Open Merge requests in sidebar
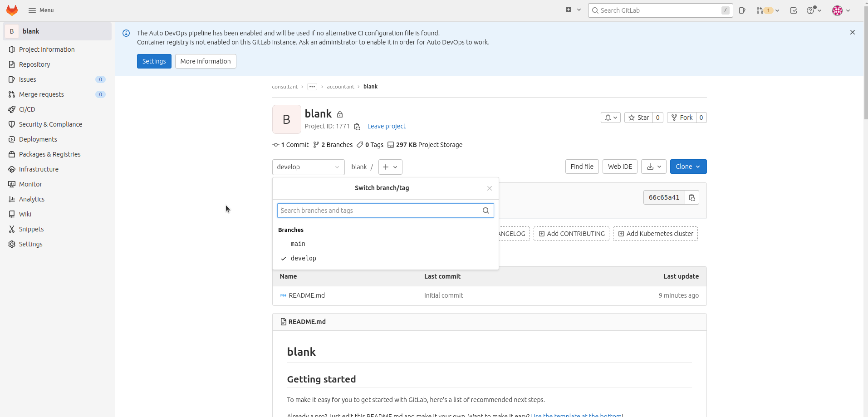This screenshot has width=868, height=417. pyautogui.click(x=57, y=94)
